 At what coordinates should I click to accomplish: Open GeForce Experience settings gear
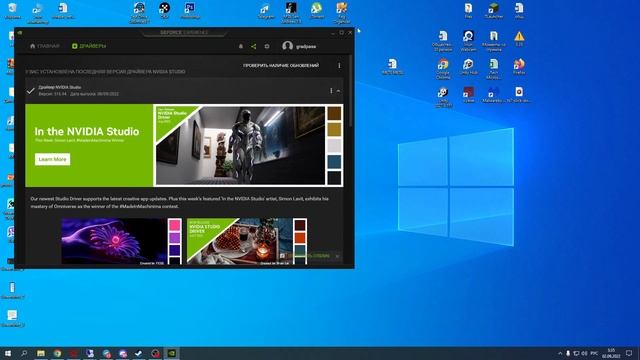pyautogui.click(x=267, y=47)
